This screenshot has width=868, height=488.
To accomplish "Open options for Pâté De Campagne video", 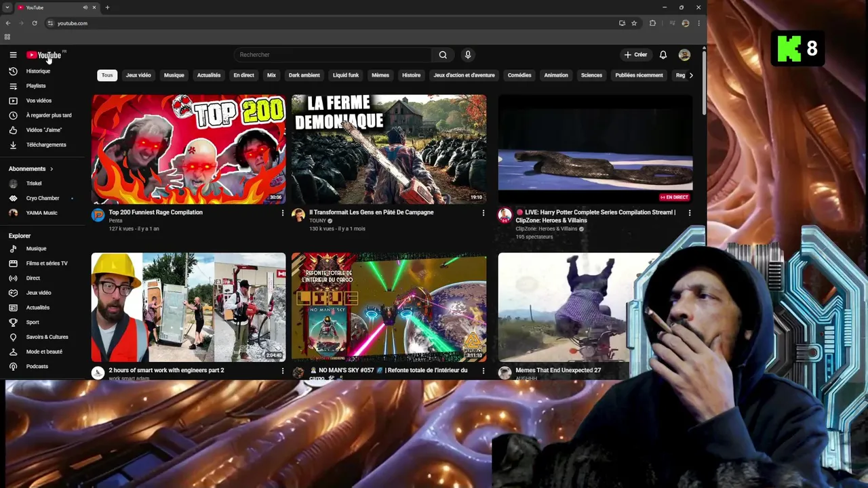I will (x=484, y=213).
